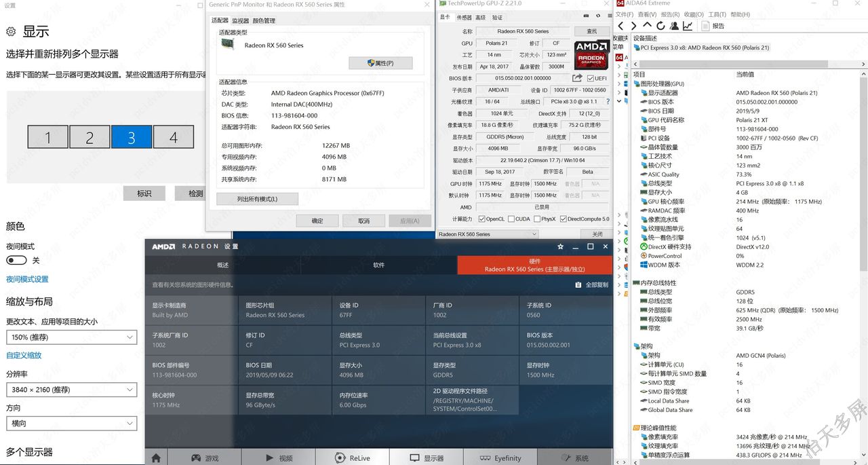Open System section with wrench icon
868x465 pixels.
point(574,458)
